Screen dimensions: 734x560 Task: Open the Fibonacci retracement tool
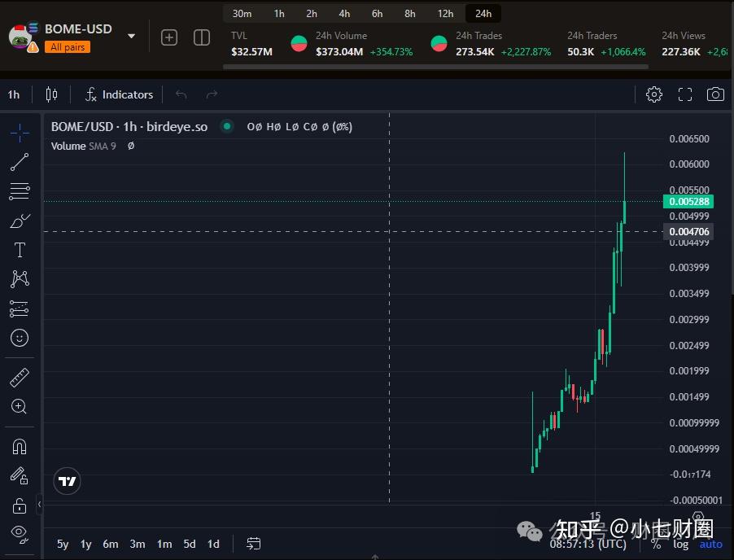tap(20, 191)
